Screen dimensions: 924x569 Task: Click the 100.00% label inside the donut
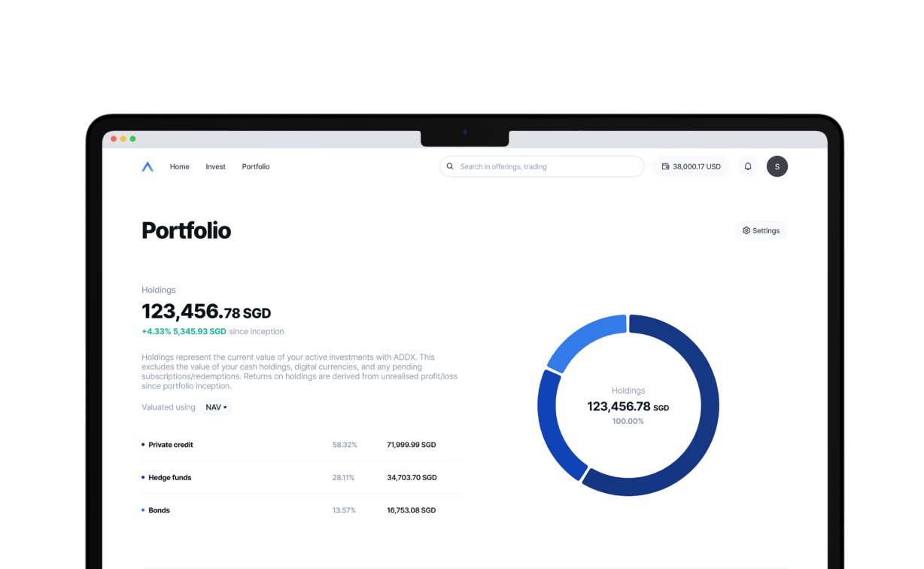coord(628,421)
